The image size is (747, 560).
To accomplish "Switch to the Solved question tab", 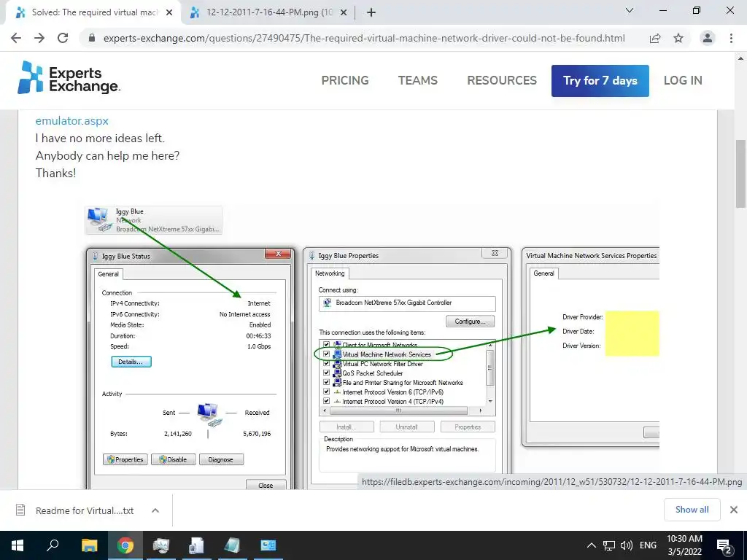I will [93, 13].
